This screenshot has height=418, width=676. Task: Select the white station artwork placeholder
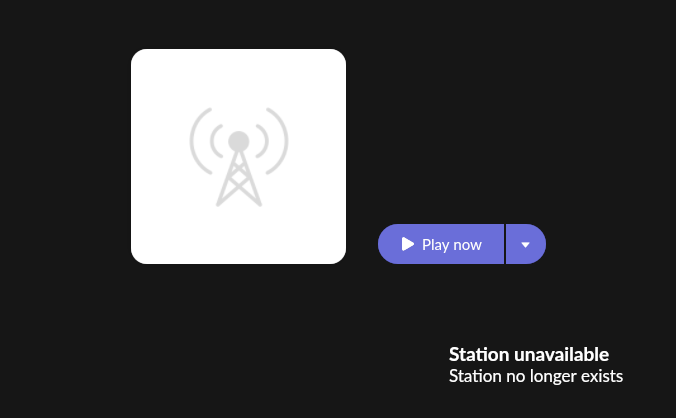pos(238,156)
